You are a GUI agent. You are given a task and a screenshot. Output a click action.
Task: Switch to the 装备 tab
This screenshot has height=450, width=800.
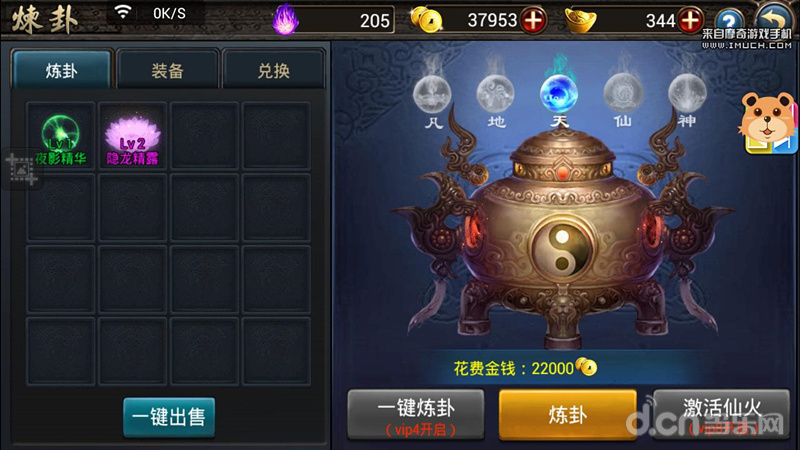[167, 70]
